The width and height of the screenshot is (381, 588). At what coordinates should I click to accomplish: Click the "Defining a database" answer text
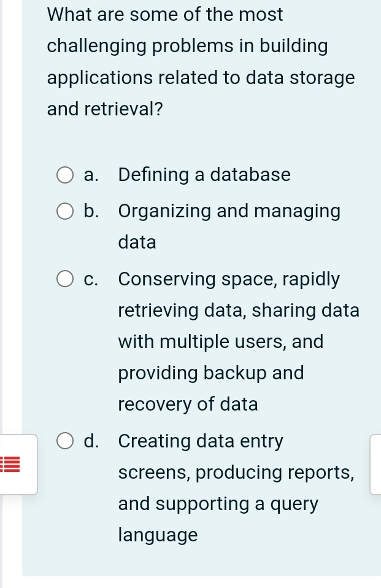(x=204, y=176)
